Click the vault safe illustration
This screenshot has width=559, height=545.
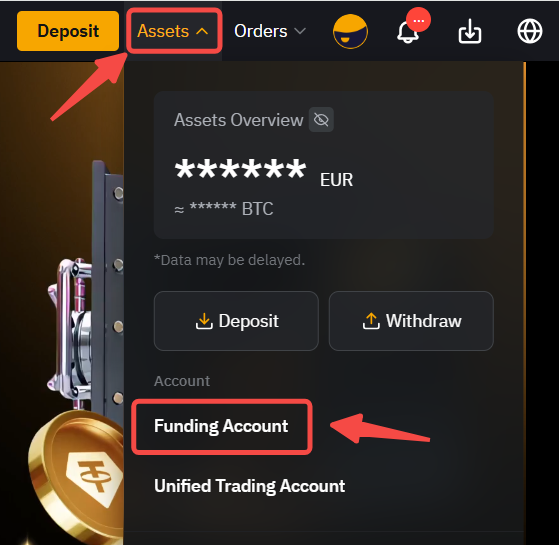tap(87, 285)
